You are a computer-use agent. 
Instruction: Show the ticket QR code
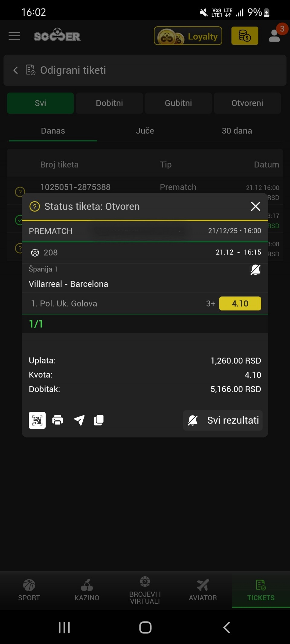pos(37,420)
